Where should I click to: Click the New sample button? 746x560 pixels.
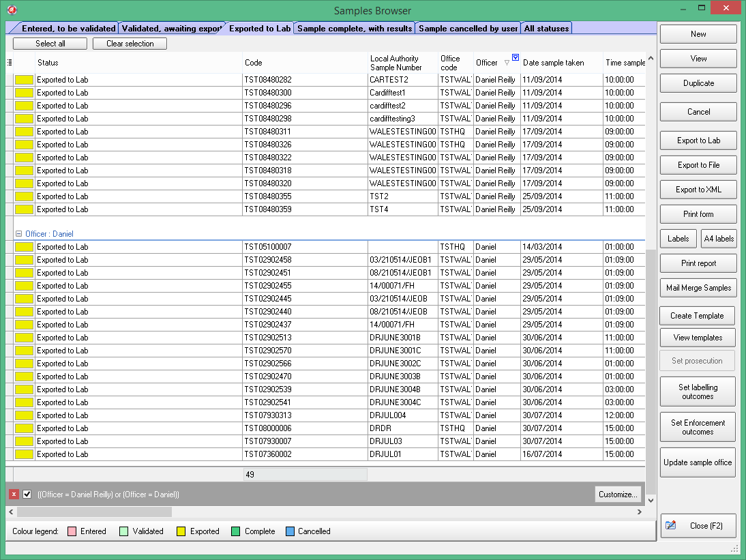coord(698,34)
